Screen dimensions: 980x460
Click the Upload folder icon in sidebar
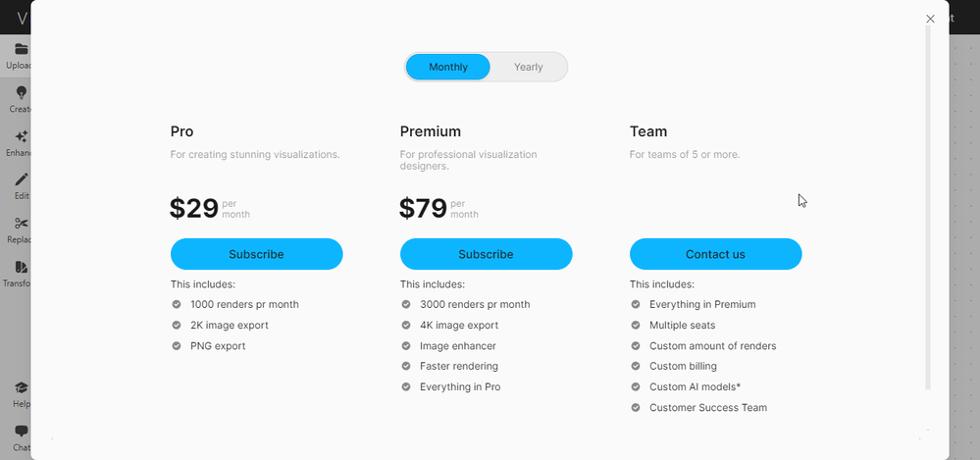click(21, 49)
